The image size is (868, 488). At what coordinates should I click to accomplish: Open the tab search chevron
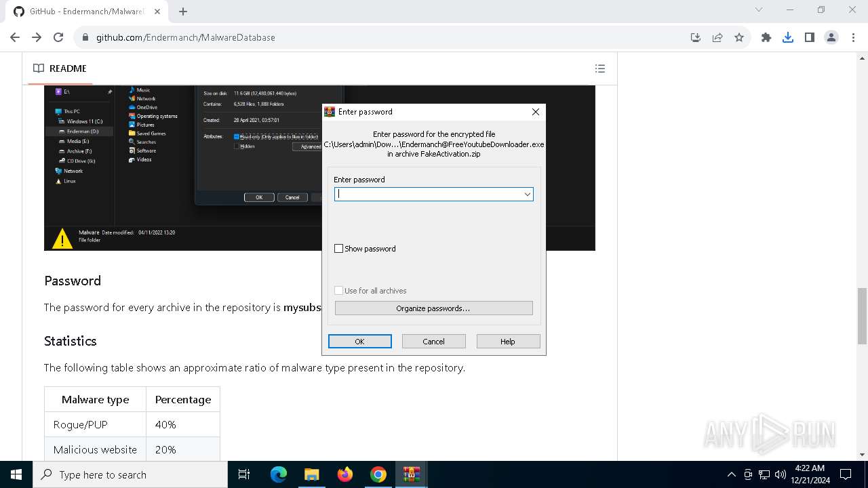tap(759, 10)
